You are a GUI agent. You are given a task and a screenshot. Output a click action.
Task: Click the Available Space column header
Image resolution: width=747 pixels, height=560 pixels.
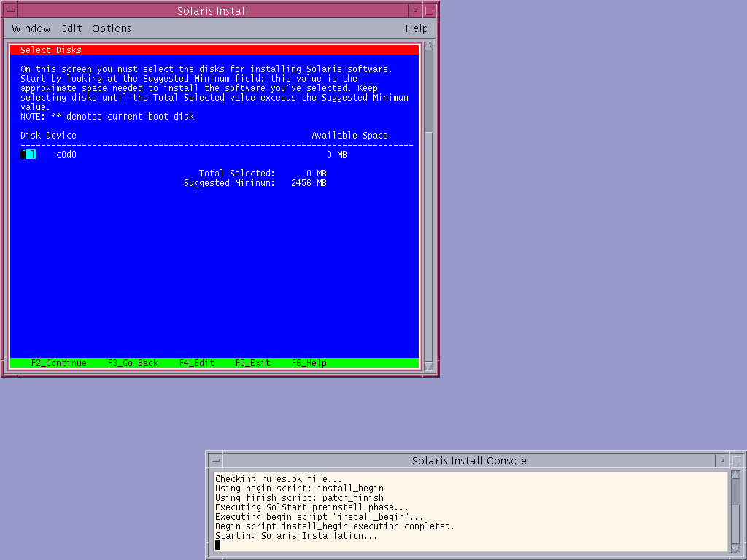click(349, 135)
